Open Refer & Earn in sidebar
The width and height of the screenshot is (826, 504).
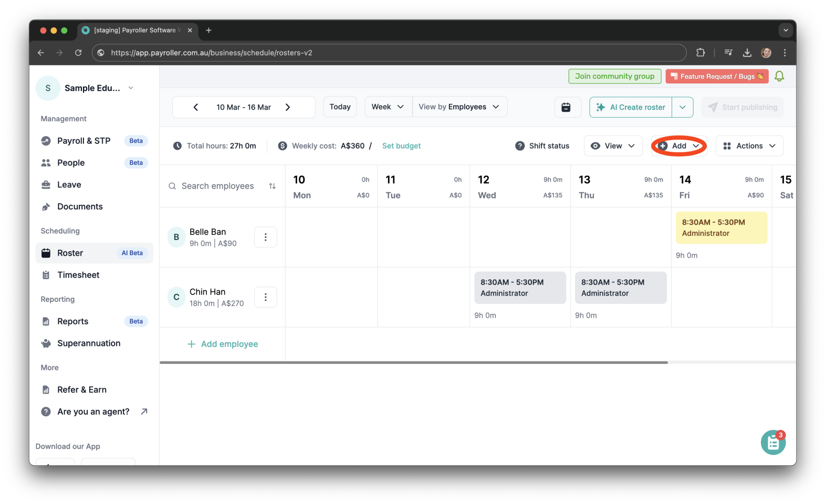click(95, 390)
